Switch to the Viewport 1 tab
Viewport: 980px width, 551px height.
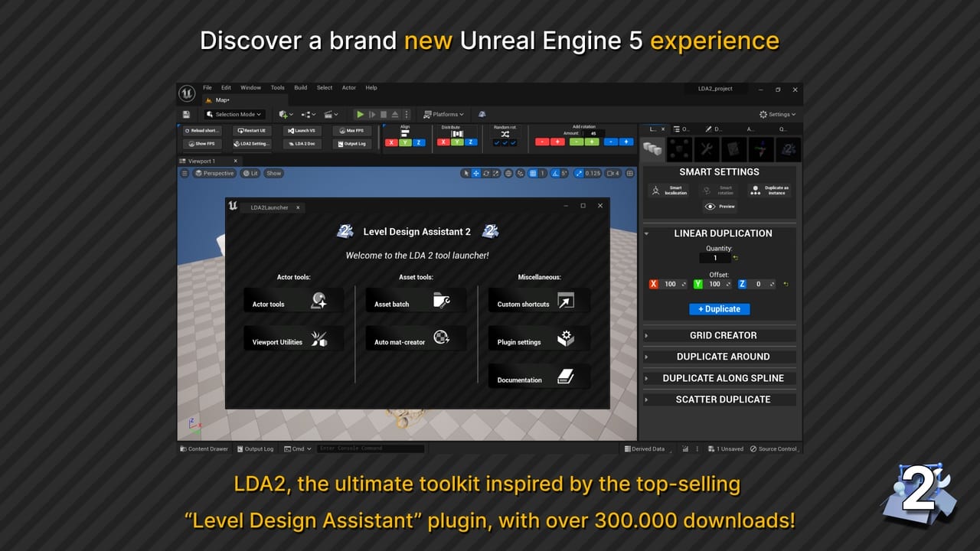202,161
